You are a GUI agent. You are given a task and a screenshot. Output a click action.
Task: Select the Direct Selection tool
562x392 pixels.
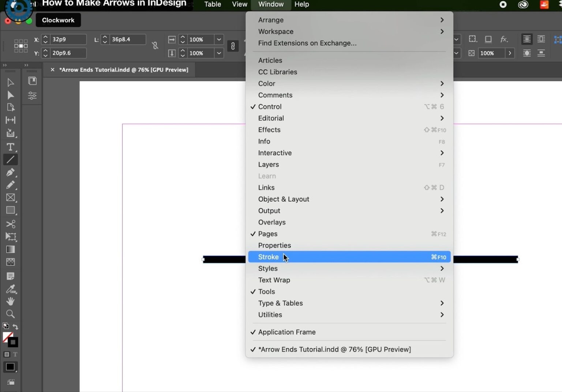pos(10,95)
